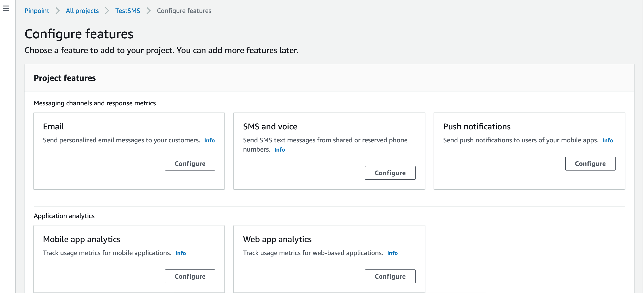Click 'Track usage metrics for mobile applications' text
The width and height of the screenshot is (644, 293).
107,253
